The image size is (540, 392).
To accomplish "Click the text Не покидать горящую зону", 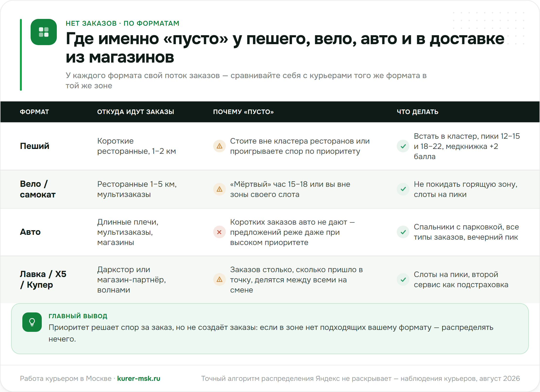I will click(x=466, y=184).
